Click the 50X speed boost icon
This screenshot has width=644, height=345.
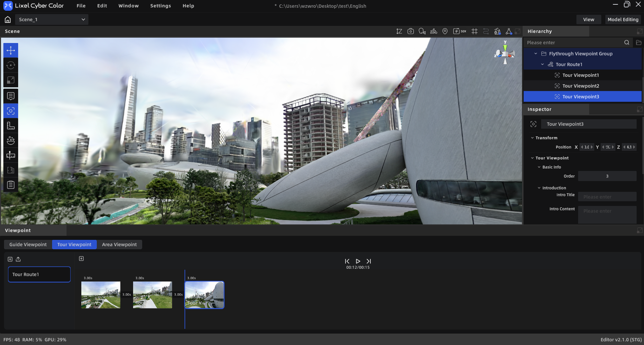(x=459, y=31)
